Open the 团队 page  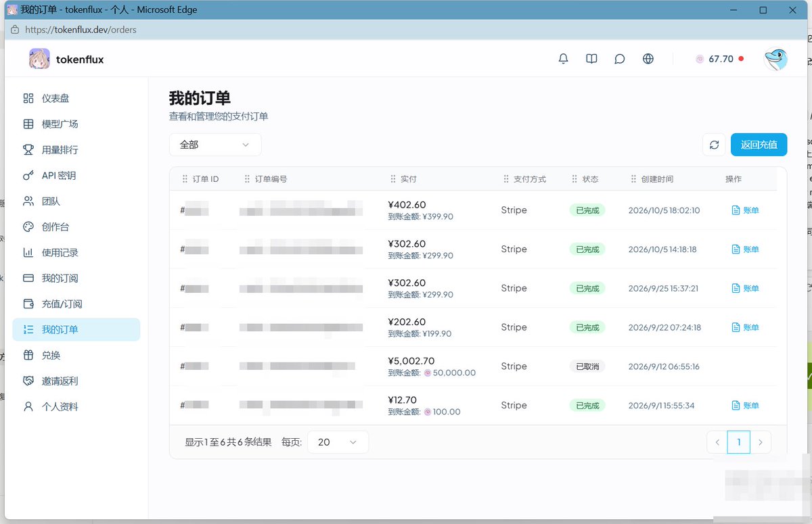(76, 201)
